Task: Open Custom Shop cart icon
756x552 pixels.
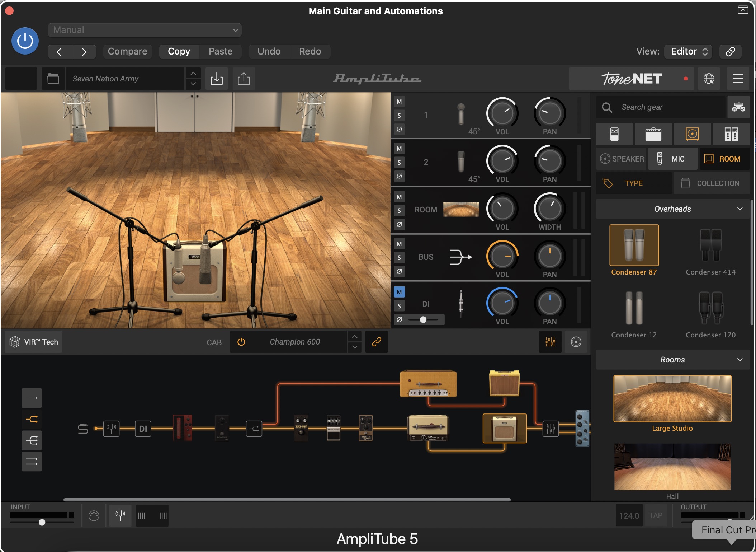Action: (x=738, y=107)
